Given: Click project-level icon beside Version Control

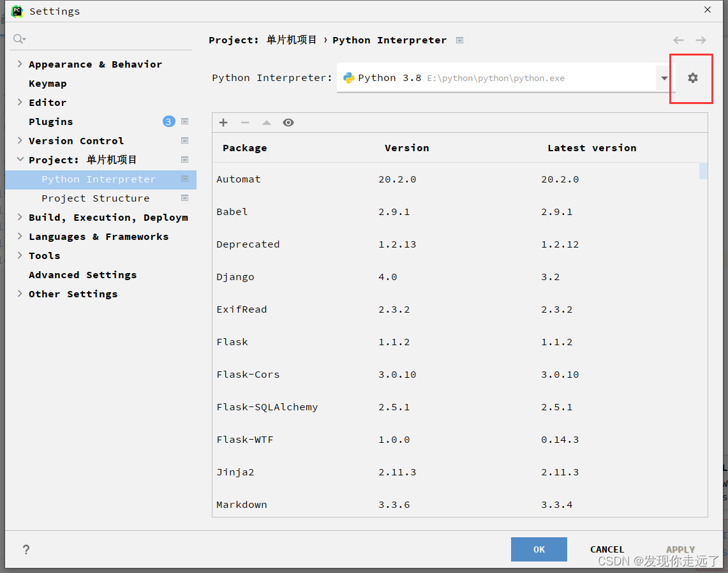Looking at the screenshot, I should [185, 140].
